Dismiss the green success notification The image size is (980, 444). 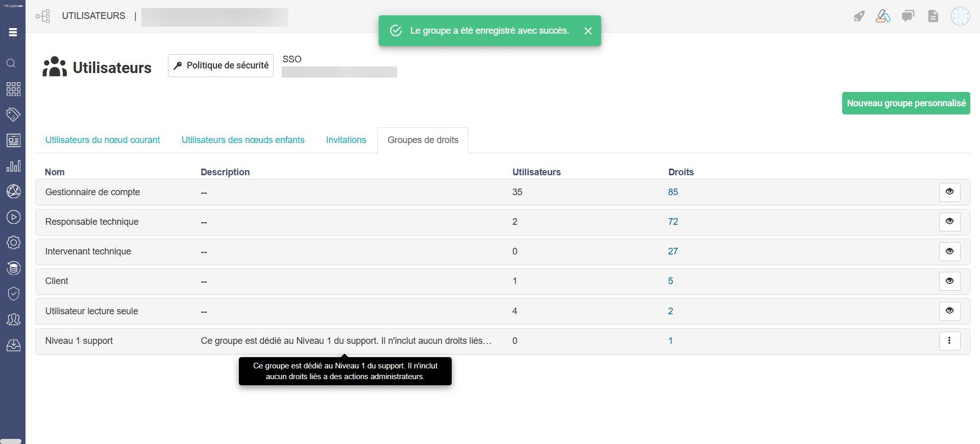tap(588, 31)
